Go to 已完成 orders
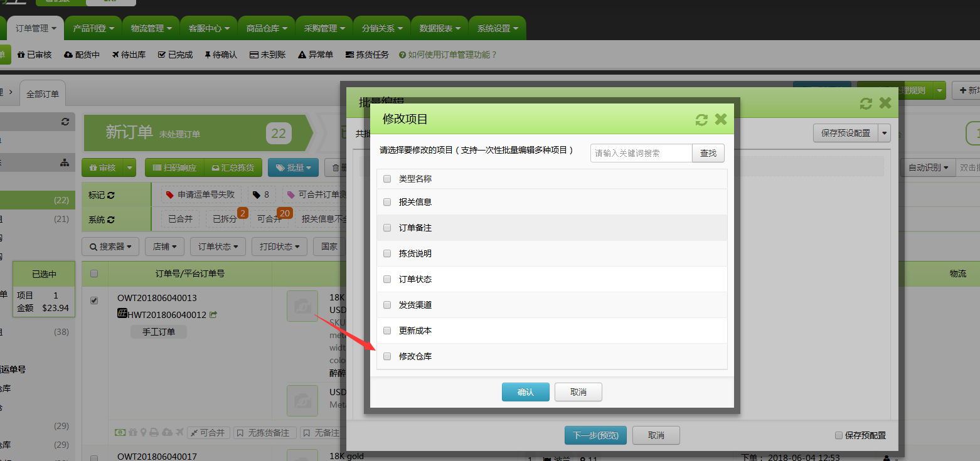 point(176,55)
